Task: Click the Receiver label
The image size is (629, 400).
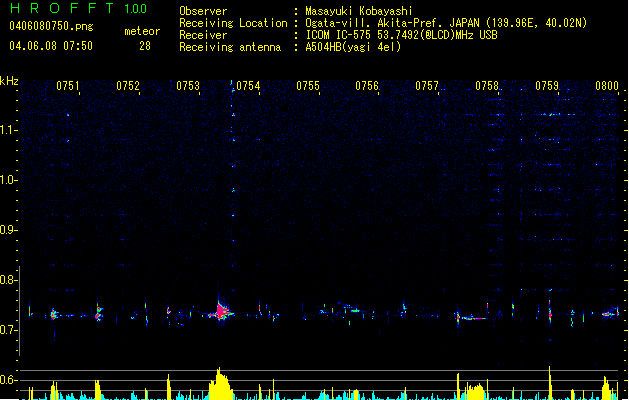Action: (x=203, y=35)
